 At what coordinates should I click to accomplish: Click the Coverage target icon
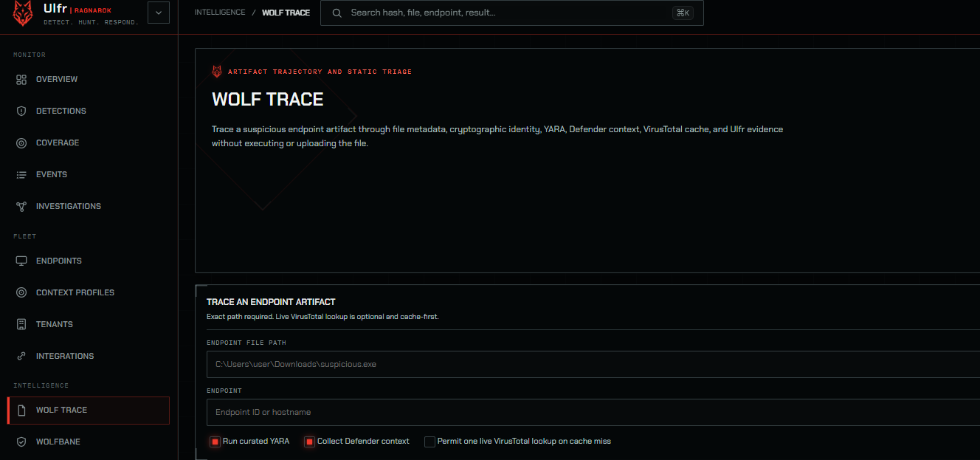tap(21, 143)
